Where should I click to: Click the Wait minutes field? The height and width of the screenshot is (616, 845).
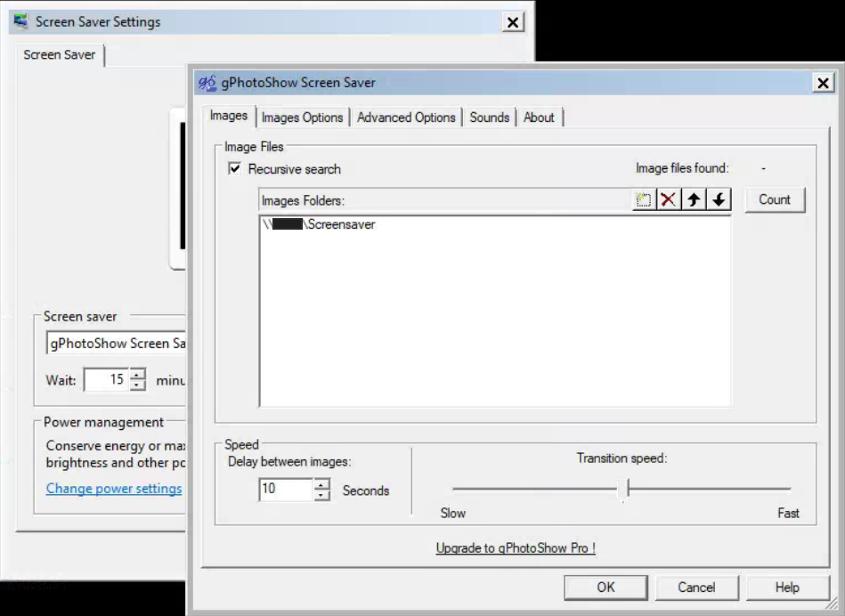click(x=107, y=380)
